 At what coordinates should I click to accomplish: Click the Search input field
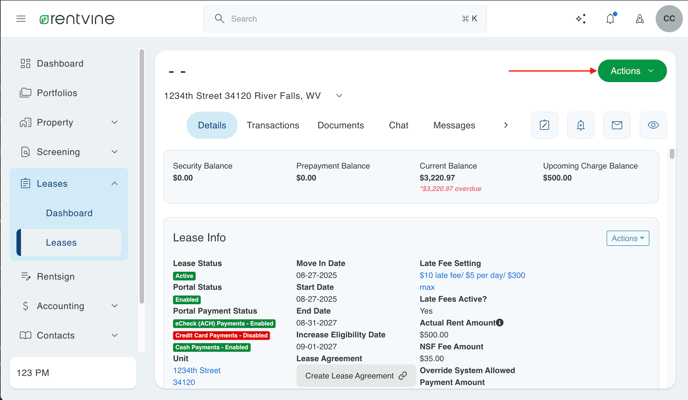click(345, 19)
